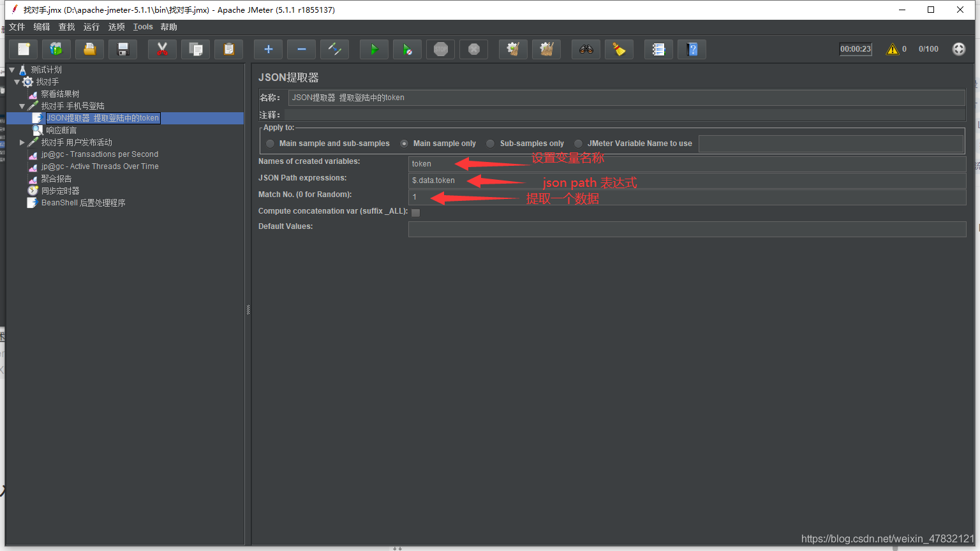Select Sub-samples only option

coord(491,143)
